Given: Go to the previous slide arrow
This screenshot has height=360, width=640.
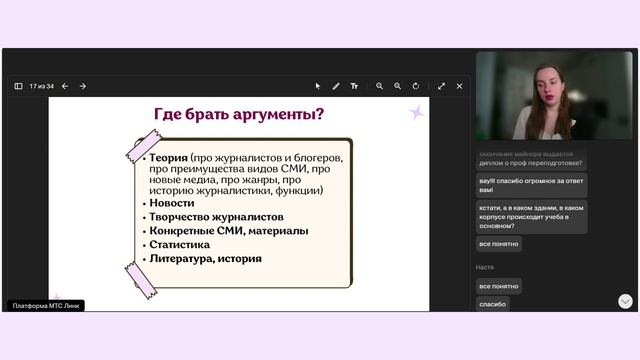Looking at the screenshot, I should point(65,86).
